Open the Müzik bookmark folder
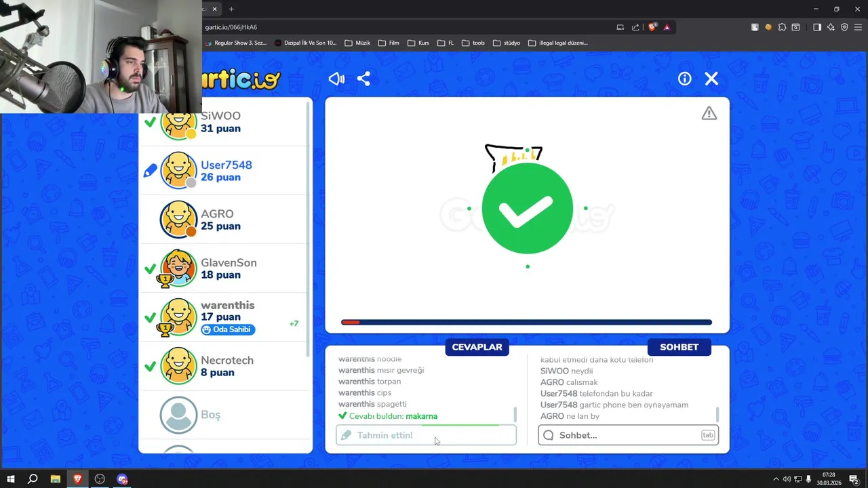The width and height of the screenshot is (868, 488). (357, 43)
